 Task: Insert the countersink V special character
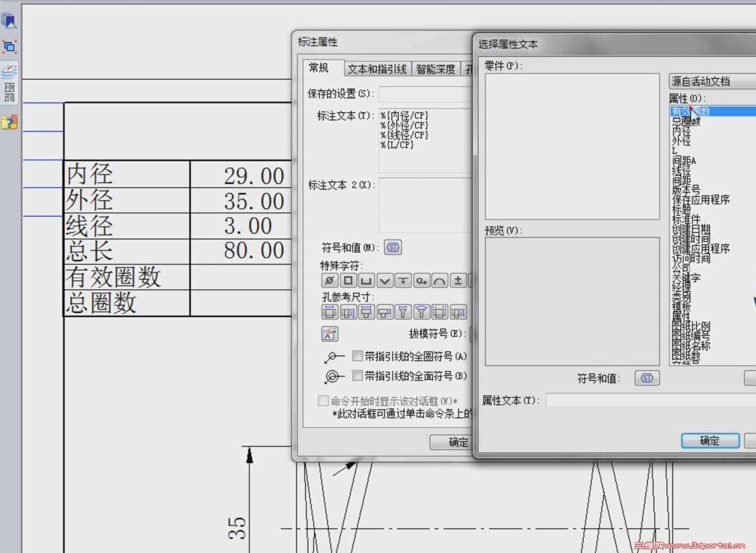384,281
